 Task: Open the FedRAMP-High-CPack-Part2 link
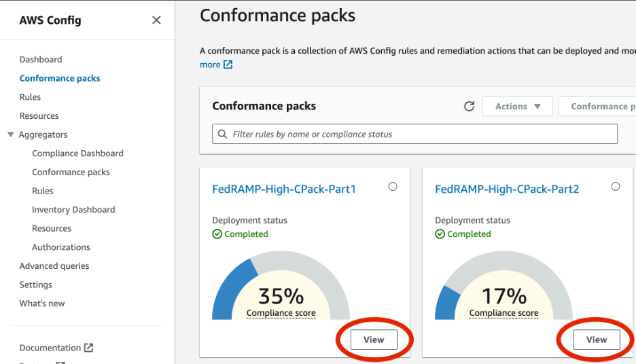coord(507,189)
